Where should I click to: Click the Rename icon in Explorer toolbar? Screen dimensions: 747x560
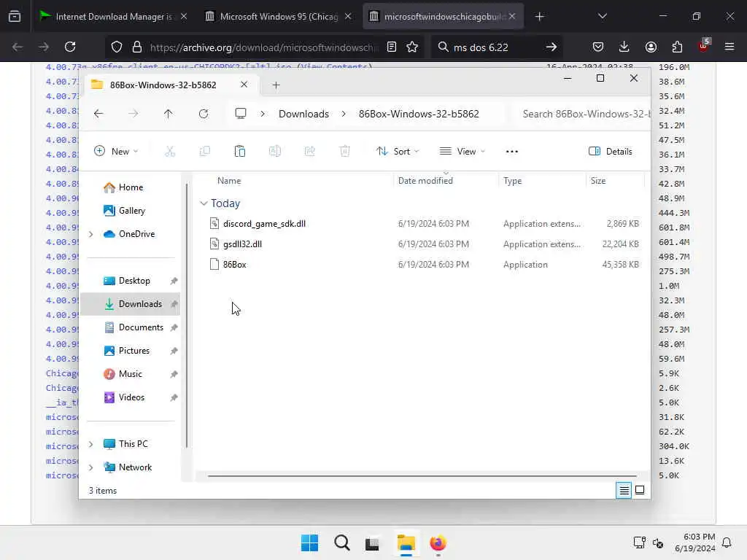coord(275,152)
